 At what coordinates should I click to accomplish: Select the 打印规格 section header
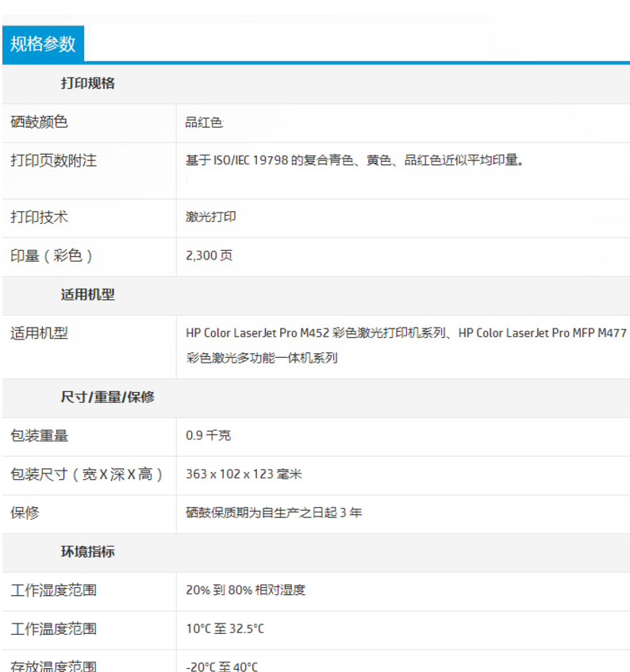point(88,83)
